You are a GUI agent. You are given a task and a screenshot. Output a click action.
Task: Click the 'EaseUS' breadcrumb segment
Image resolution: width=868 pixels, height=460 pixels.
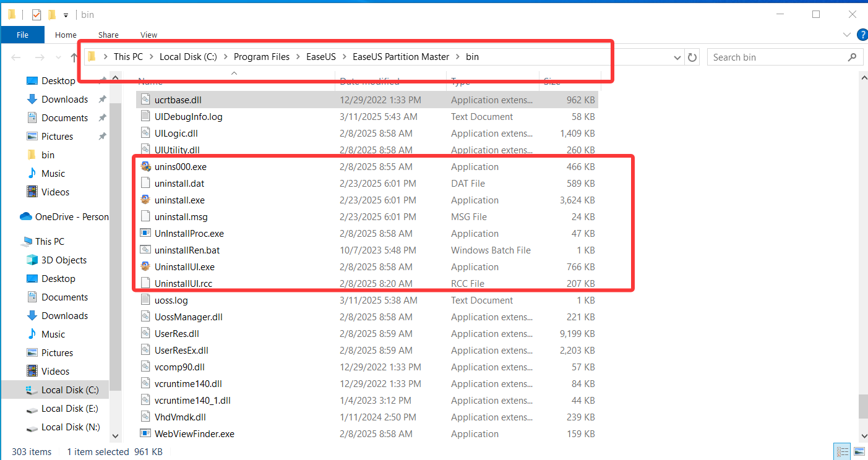pos(321,57)
